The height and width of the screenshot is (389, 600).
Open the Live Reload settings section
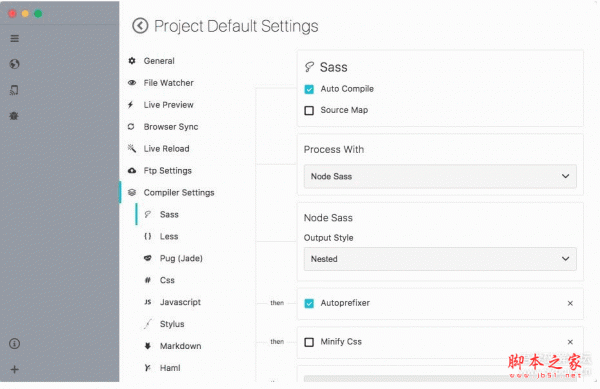point(166,148)
